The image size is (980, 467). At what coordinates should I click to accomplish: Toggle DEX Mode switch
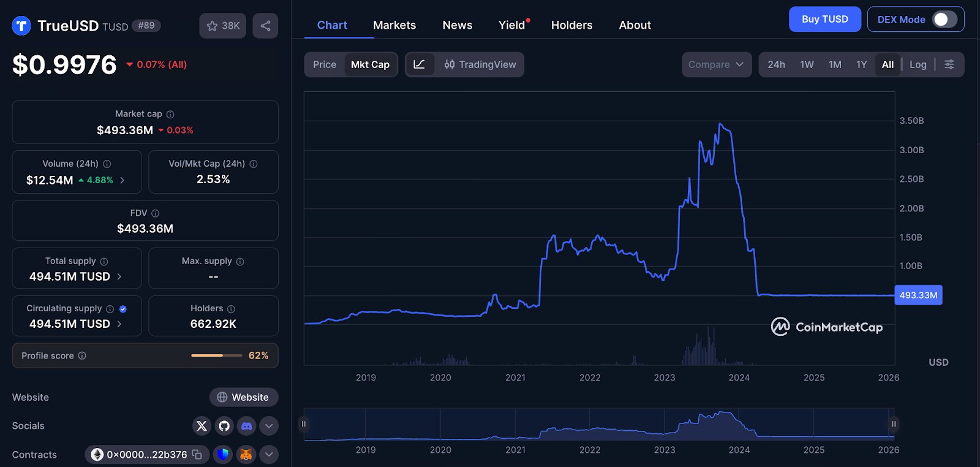(x=944, y=20)
